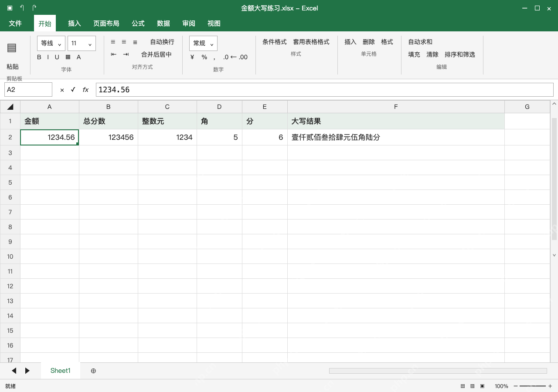Redo the last undone action
558x392 pixels.
[x=34, y=8]
